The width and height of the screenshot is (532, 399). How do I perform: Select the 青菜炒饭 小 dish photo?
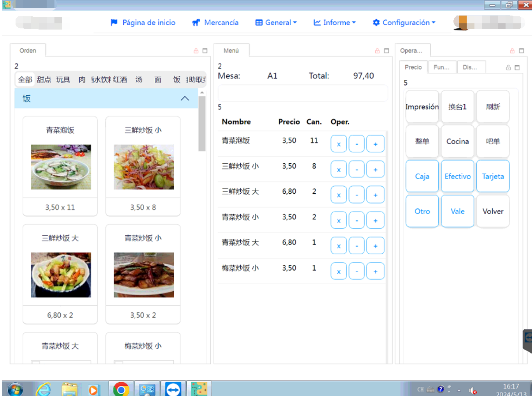(144, 275)
